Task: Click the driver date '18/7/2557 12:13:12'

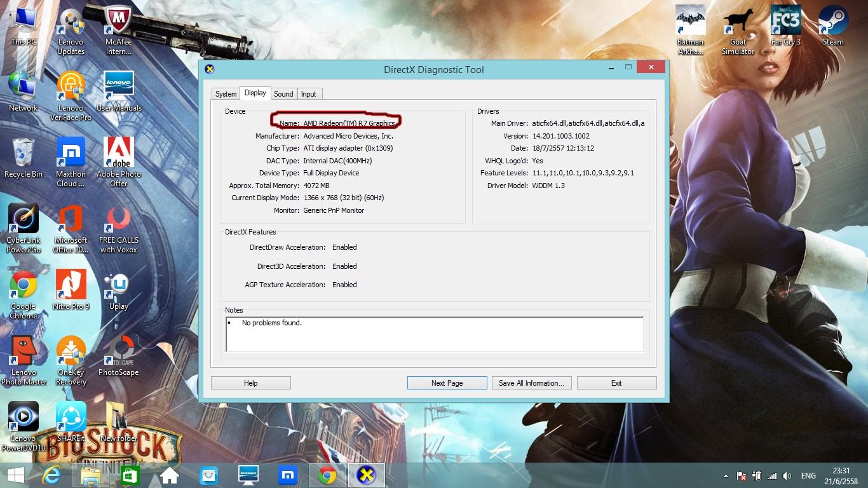Action: click(x=563, y=148)
